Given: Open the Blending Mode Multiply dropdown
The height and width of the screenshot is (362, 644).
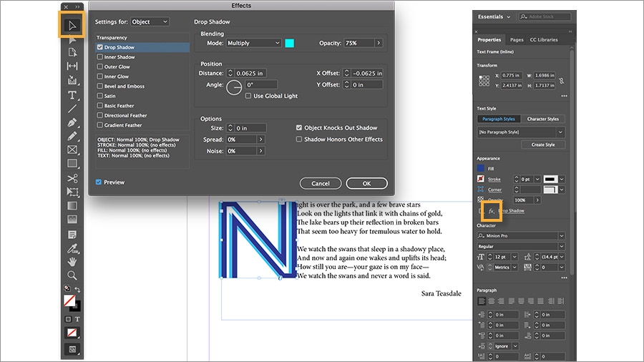Looking at the screenshot, I should click(x=253, y=43).
